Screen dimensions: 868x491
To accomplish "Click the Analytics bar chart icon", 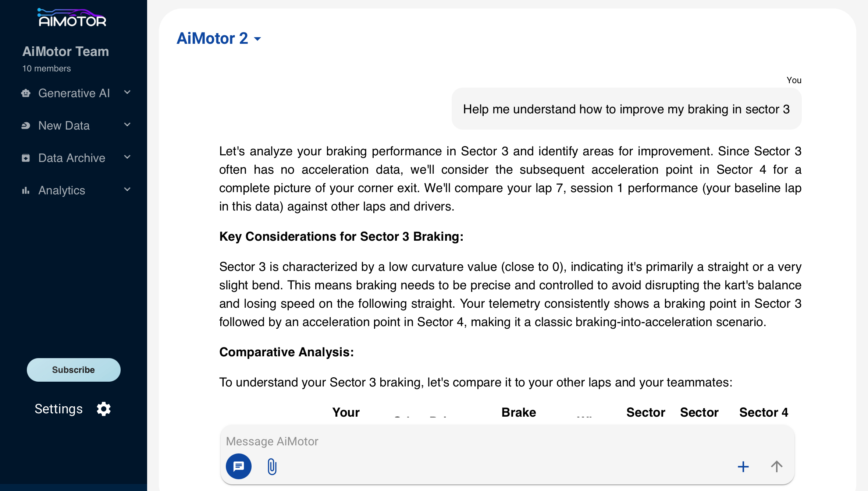I will coord(26,190).
